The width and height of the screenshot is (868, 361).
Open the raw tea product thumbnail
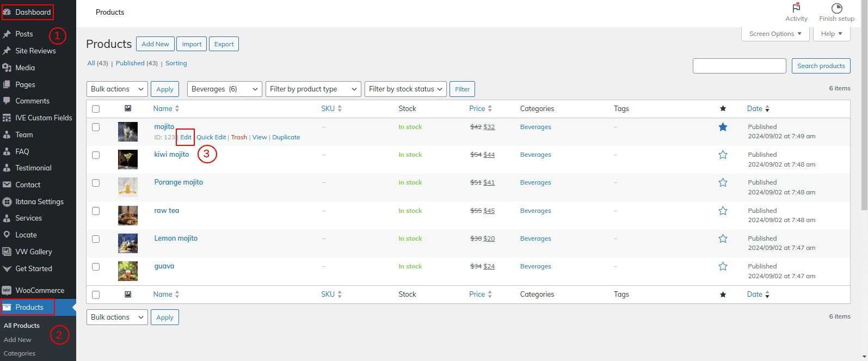tap(128, 215)
